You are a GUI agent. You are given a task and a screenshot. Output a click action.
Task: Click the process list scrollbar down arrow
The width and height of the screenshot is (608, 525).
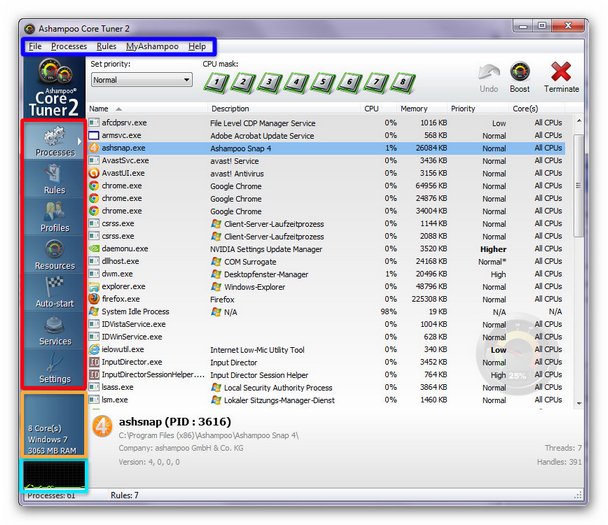coord(579,403)
